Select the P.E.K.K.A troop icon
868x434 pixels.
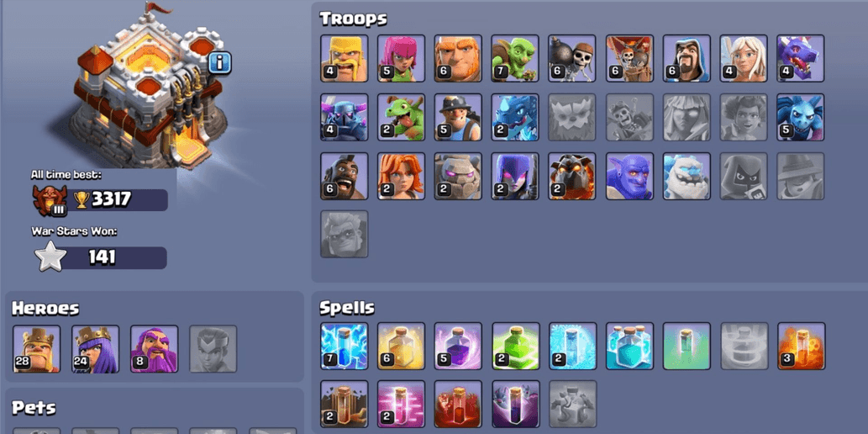pyautogui.click(x=345, y=118)
